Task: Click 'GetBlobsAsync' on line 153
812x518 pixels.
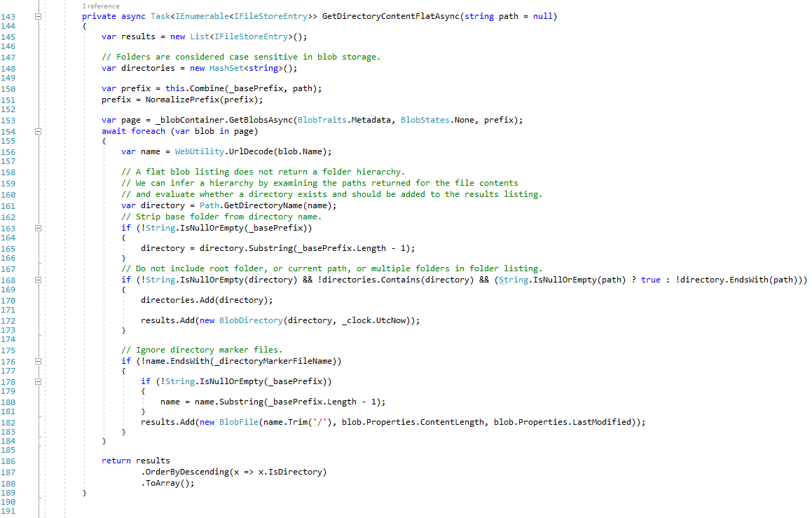Action: pyautogui.click(x=261, y=120)
